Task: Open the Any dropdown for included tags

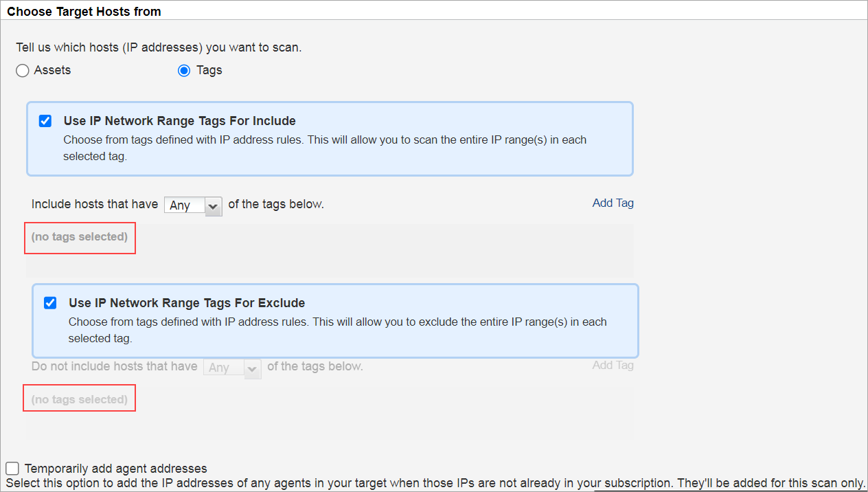Action: tap(193, 205)
